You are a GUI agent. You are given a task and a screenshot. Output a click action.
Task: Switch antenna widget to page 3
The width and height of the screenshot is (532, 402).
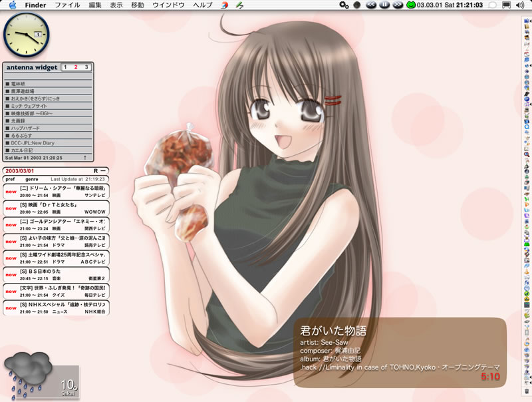[x=86, y=67]
